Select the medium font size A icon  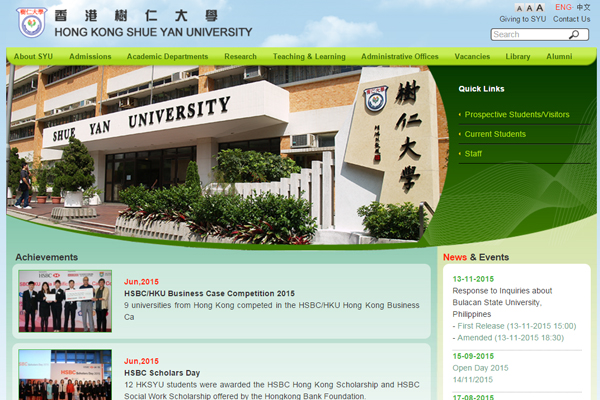(x=528, y=8)
